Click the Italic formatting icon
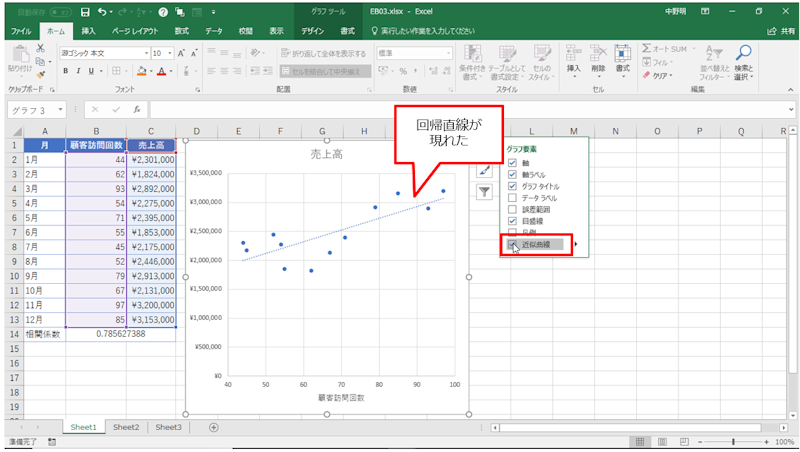The image size is (800, 452). [x=78, y=71]
